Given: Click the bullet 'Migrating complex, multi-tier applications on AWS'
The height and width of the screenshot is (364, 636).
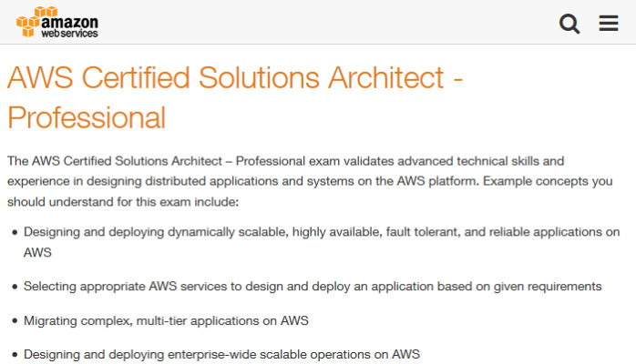Looking at the screenshot, I should 166,320.
